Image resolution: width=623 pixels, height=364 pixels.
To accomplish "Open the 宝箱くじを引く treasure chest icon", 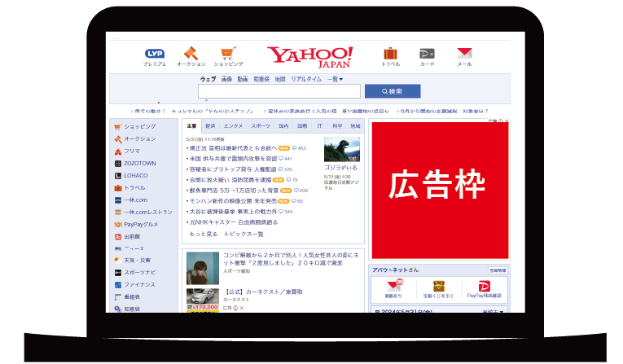I will [439, 286].
